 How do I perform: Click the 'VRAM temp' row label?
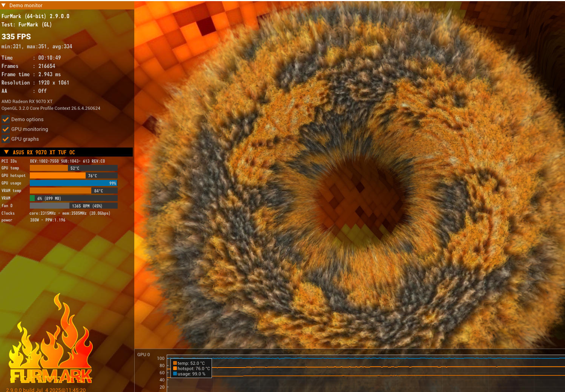click(x=11, y=191)
